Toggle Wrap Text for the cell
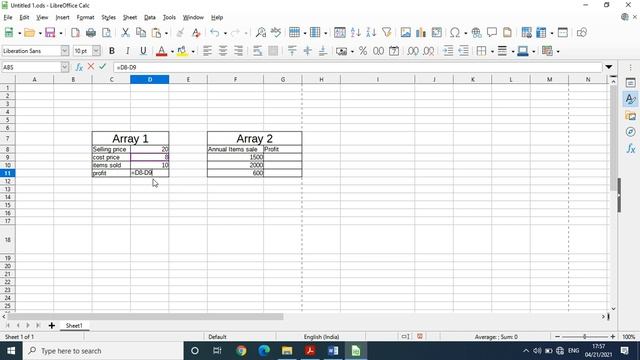The image size is (640, 360). [x=257, y=51]
